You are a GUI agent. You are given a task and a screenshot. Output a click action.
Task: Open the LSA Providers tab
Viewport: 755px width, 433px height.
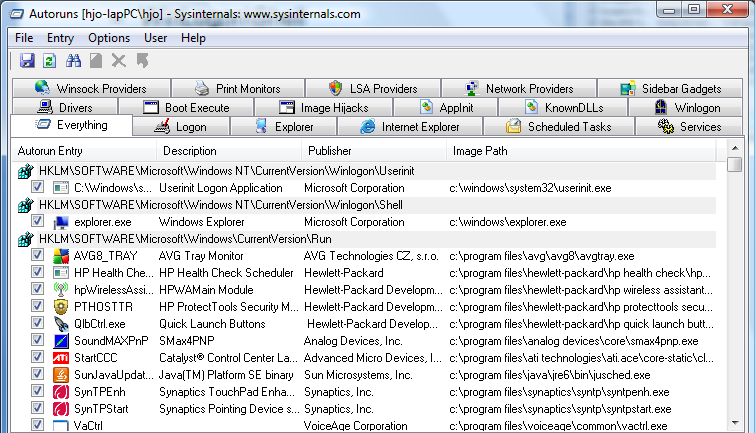click(373, 89)
